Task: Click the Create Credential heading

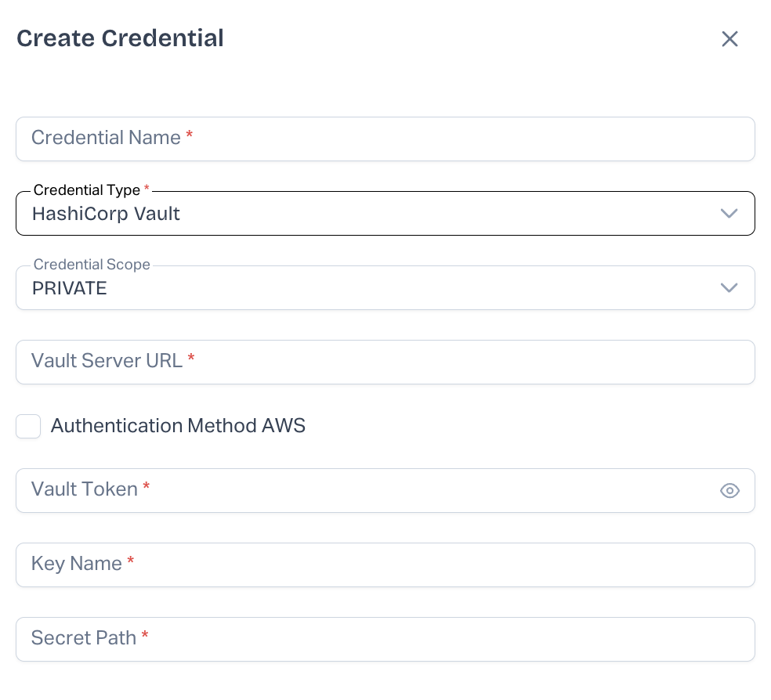Action: tap(120, 38)
